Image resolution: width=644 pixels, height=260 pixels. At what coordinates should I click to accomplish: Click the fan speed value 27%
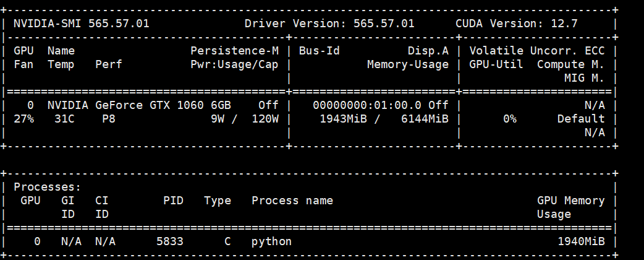(x=23, y=119)
